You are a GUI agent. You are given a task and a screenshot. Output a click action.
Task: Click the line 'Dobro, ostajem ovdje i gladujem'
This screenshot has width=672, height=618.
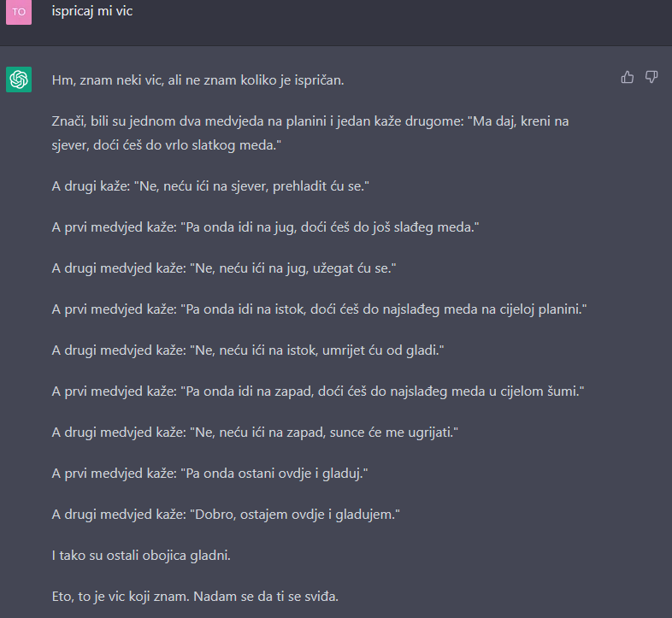pyautogui.click(x=226, y=515)
